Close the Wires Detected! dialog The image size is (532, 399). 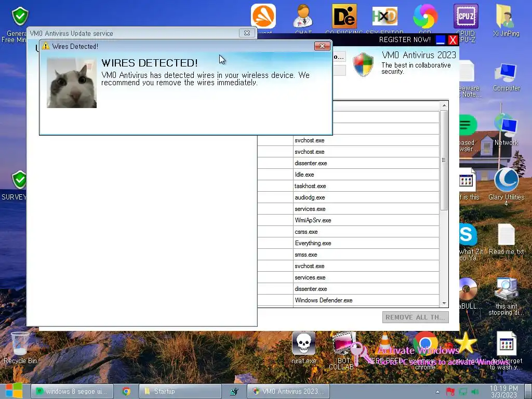coord(322,46)
